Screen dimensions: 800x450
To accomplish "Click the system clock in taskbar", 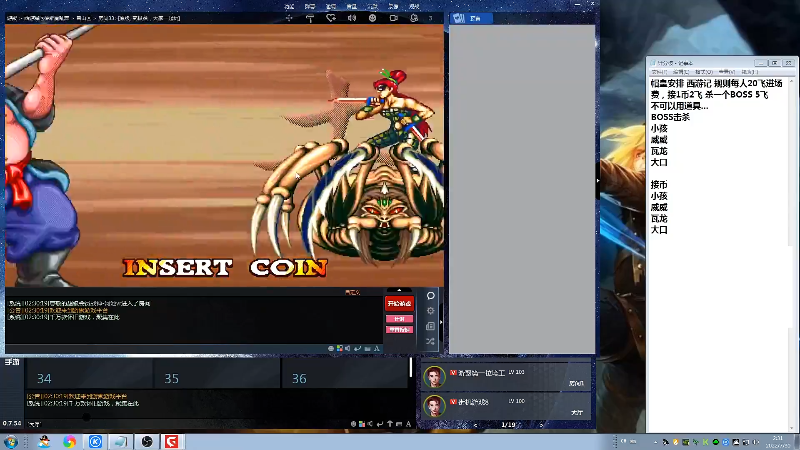I will (777, 442).
